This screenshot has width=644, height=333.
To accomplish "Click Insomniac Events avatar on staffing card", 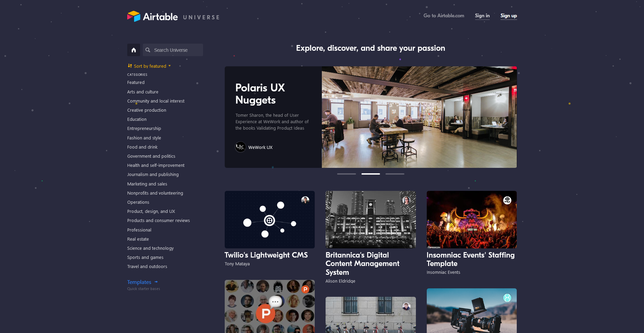I will tap(507, 200).
